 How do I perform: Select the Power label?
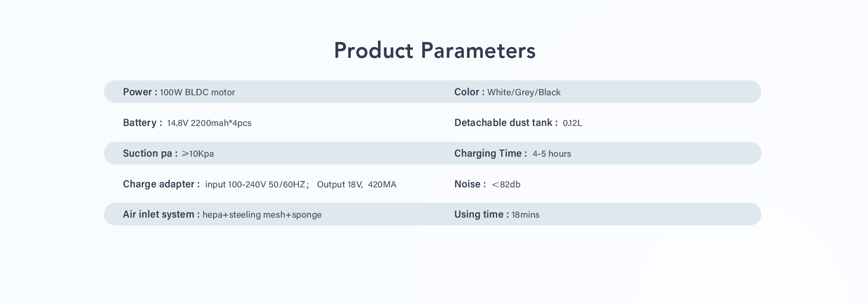pos(140,92)
